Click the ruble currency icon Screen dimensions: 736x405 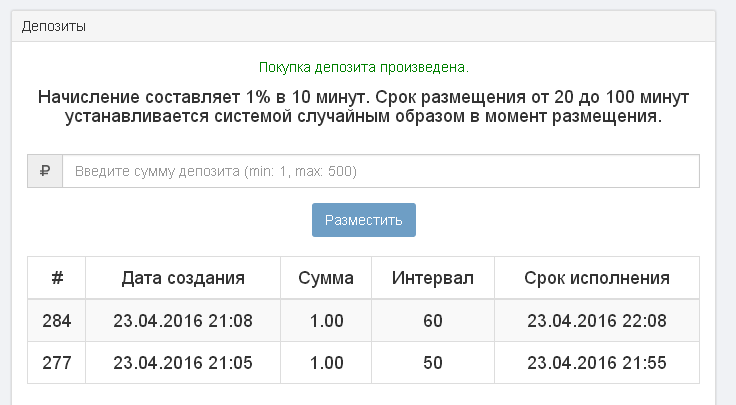[45, 171]
